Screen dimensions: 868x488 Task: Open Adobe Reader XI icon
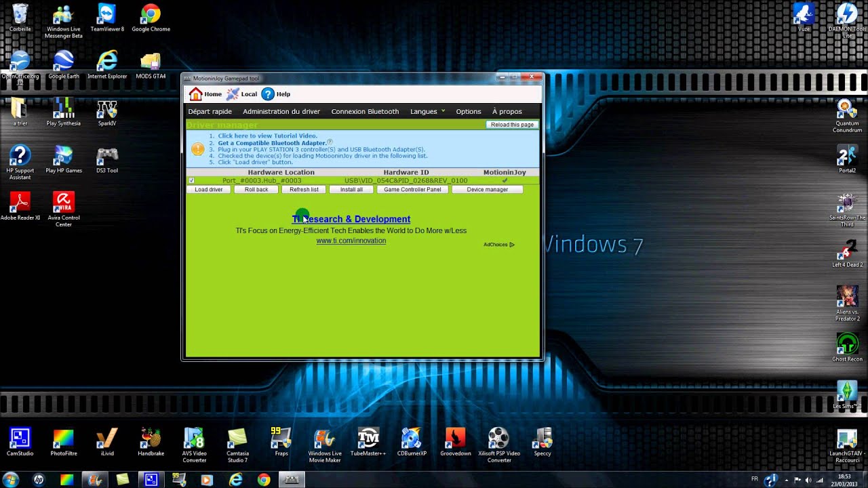[x=20, y=207]
